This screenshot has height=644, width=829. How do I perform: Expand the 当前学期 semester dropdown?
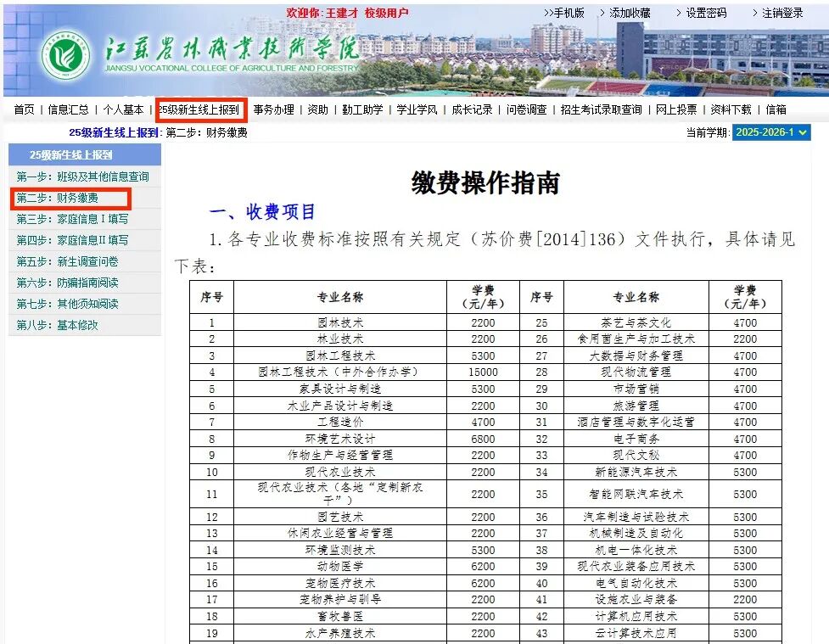tap(771, 132)
